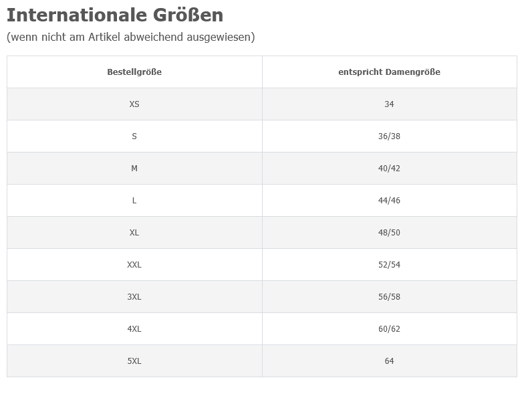This screenshot has width=532, height=400.
Task: Click the 'Internationale Größen' heading
Action: [x=115, y=15]
